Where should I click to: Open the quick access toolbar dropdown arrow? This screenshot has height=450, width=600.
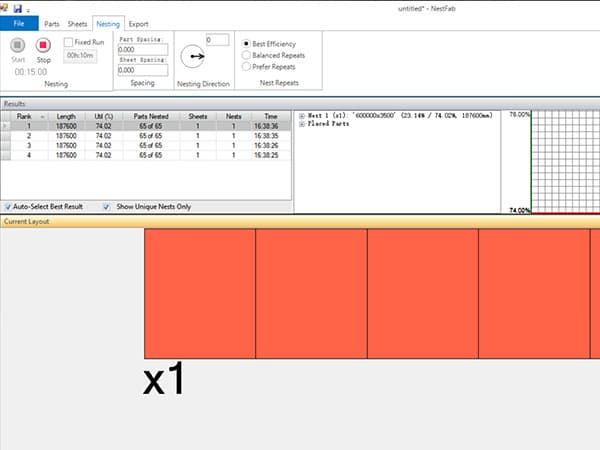[28, 11]
